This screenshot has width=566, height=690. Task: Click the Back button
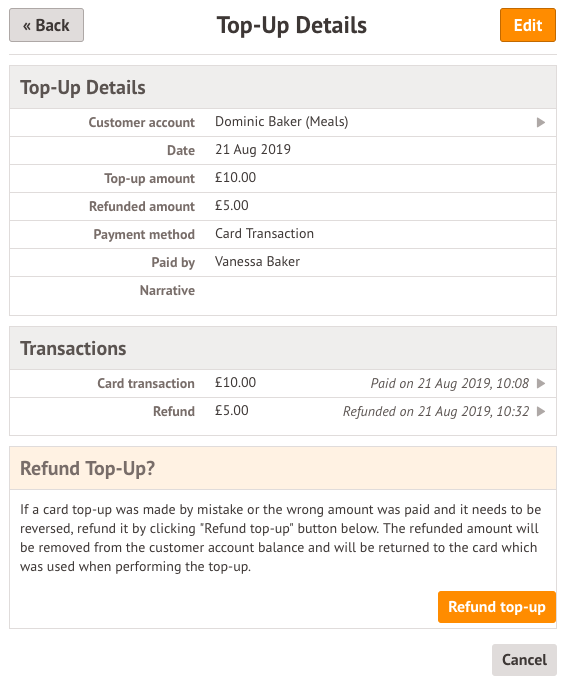[x=46, y=25]
